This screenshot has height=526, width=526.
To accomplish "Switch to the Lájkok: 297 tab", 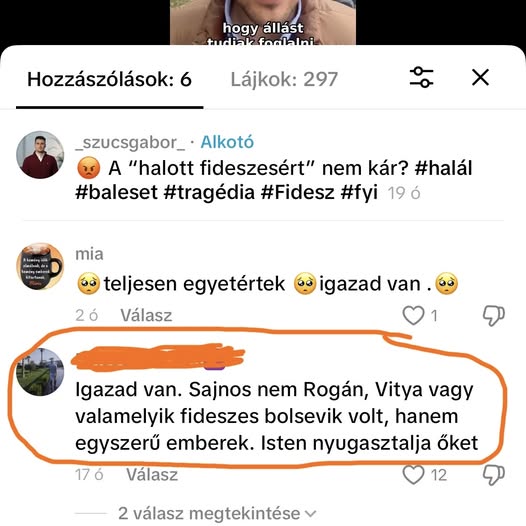I will [x=284, y=80].
